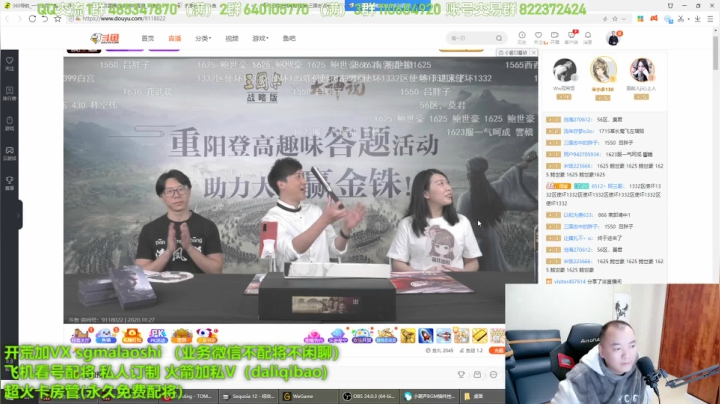Click the start-streaming camera icon in header

coord(555,37)
